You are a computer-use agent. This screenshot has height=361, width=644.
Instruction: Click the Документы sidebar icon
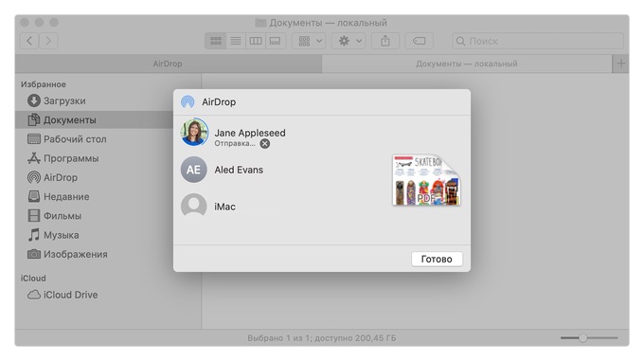pyautogui.click(x=34, y=120)
